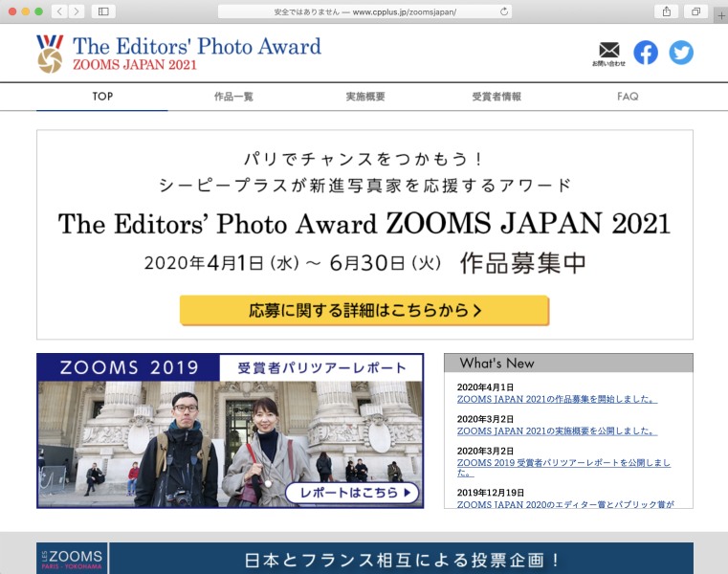Screen dimensions: 728x574
Task: Open the Facebook icon in the header
Action: 646,53
